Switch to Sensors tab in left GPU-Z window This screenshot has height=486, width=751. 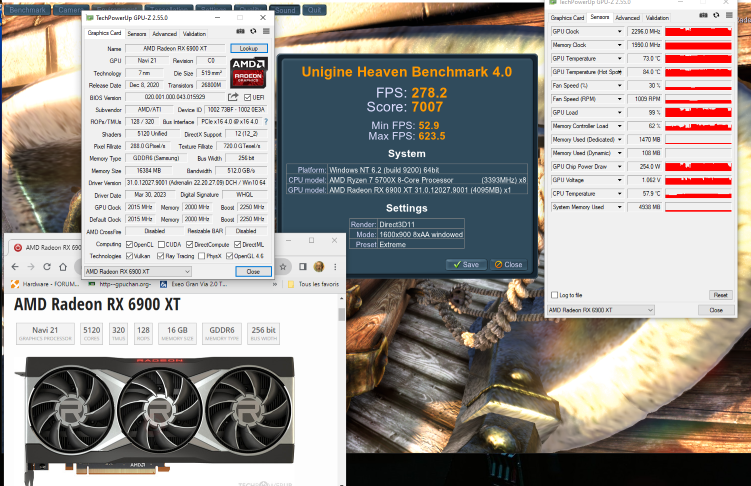(137, 34)
